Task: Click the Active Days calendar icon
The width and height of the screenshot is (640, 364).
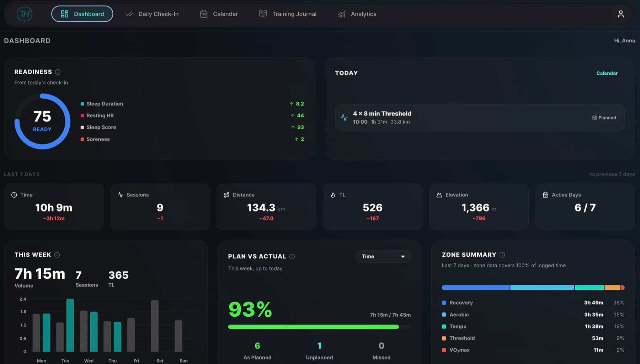Action: (x=545, y=195)
